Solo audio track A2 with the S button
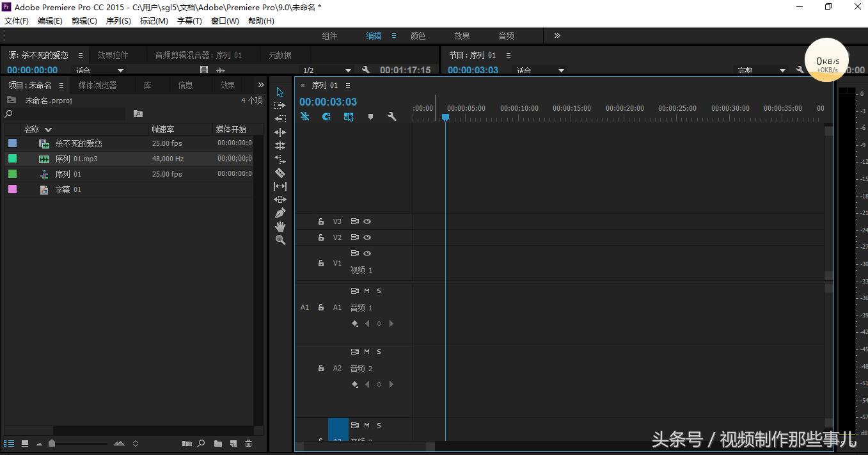Screen dimensions: 868x455 [378, 351]
